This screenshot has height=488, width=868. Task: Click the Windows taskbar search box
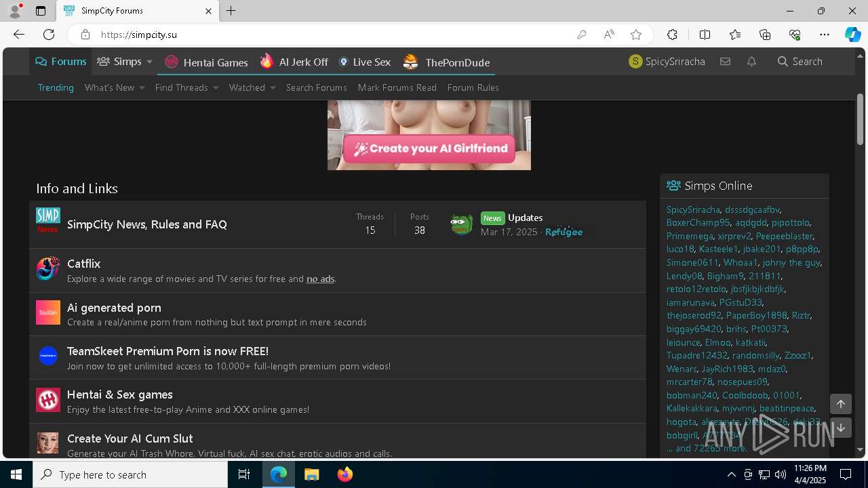point(130,474)
